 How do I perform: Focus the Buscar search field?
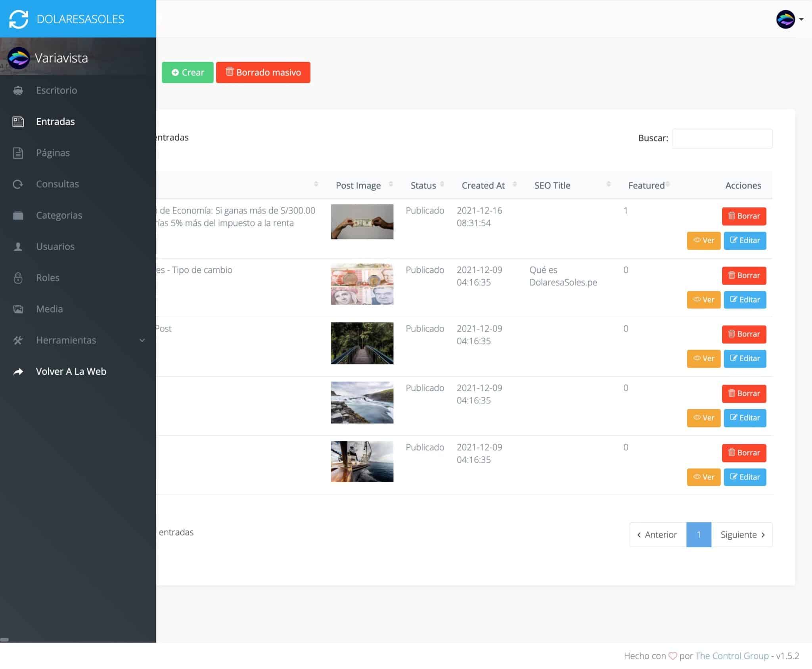pos(722,138)
